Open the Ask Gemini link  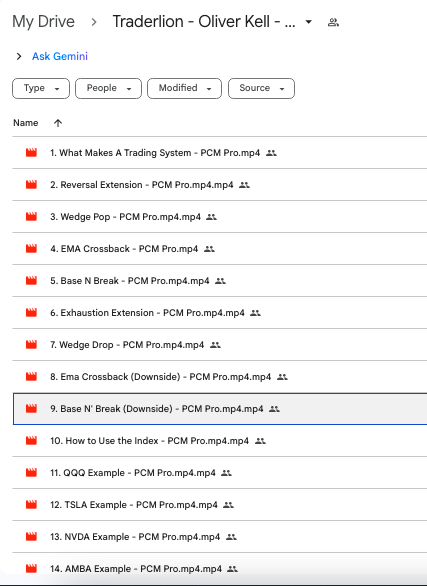click(60, 56)
